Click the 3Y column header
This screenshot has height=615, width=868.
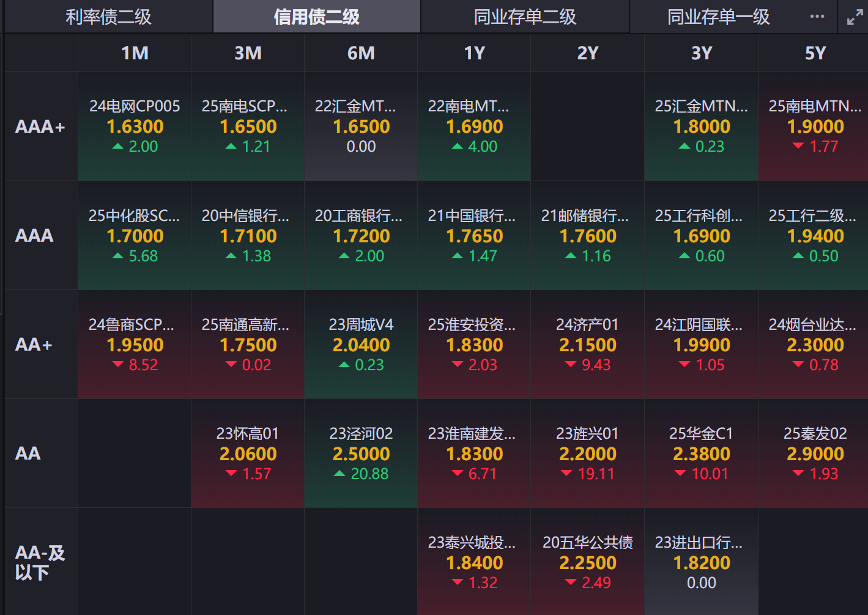tap(701, 53)
